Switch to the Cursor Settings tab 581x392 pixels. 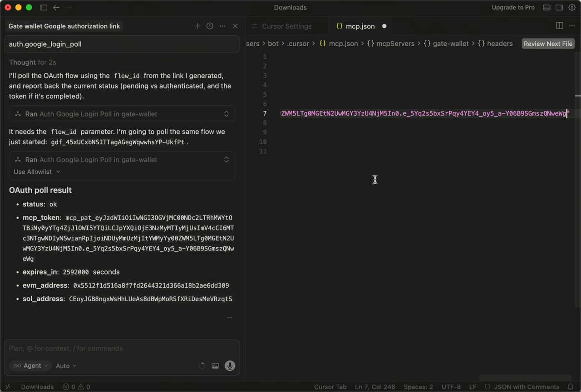pyautogui.click(x=286, y=26)
